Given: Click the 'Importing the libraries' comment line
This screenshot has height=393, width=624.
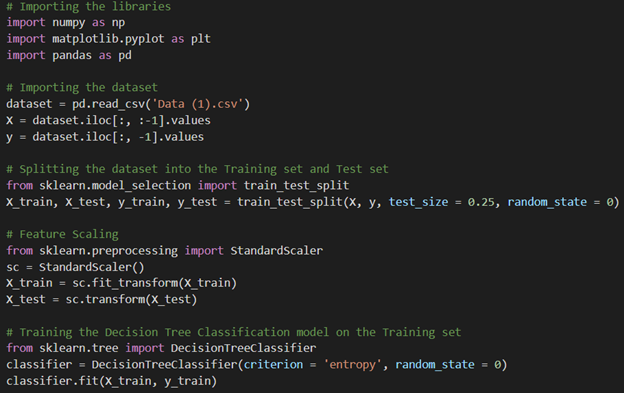Looking at the screenshot, I should click(88, 6).
